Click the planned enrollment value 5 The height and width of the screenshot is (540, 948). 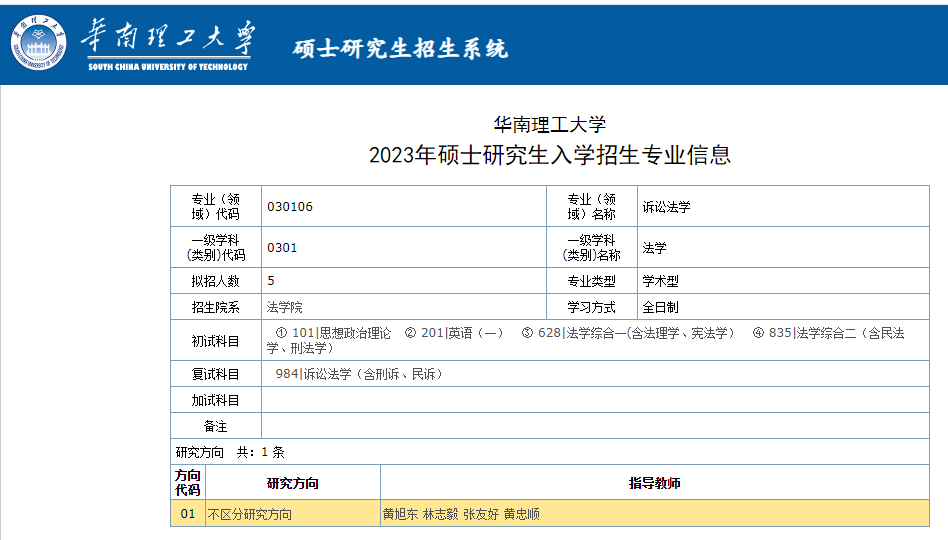click(271, 281)
